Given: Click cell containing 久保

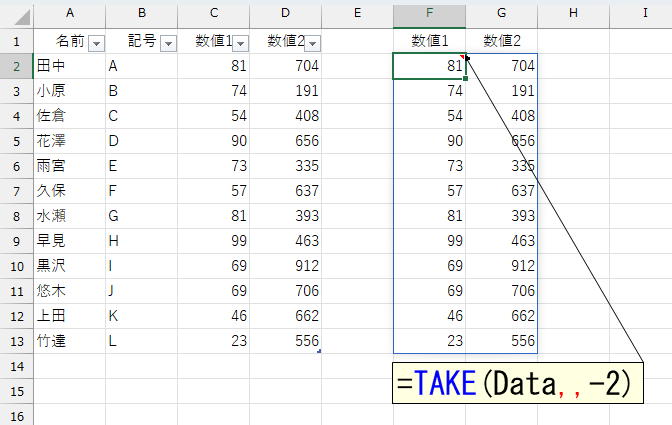Looking at the screenshot, I should 69,191.
